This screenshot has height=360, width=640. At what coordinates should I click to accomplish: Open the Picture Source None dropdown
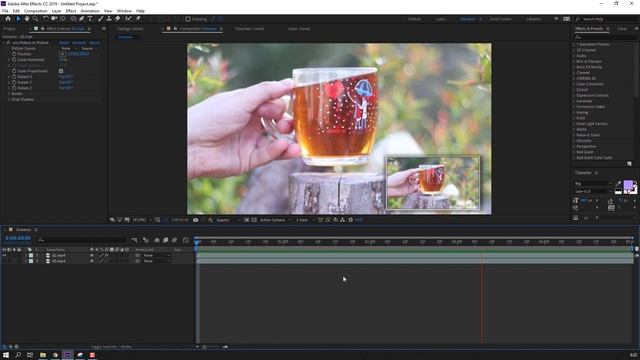(68, 48)
